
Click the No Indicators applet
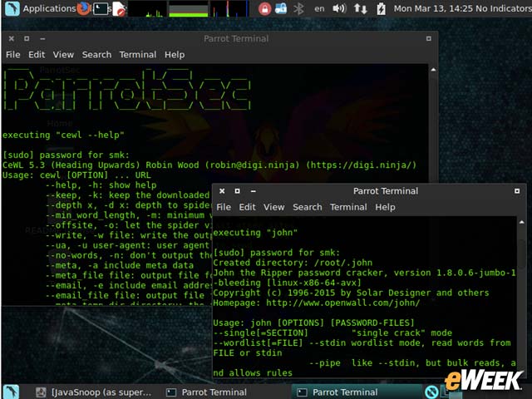[504, 8]
